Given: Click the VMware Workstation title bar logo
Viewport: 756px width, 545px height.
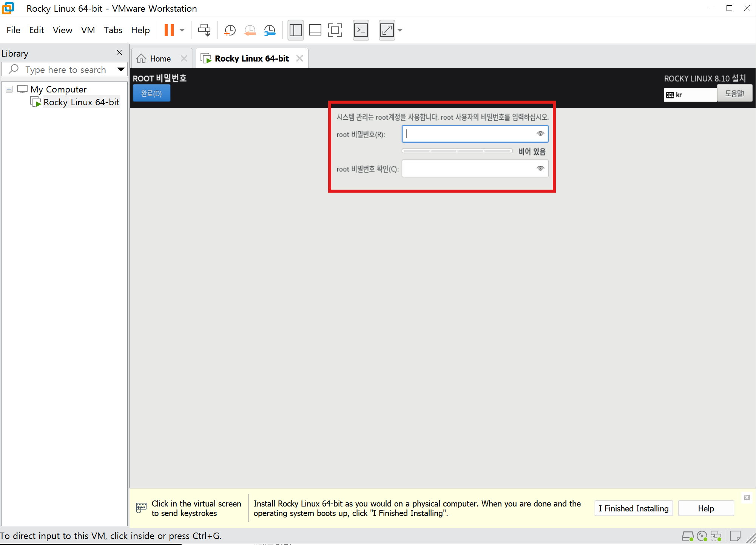Looking at the screenshot, I should (8, 8).
